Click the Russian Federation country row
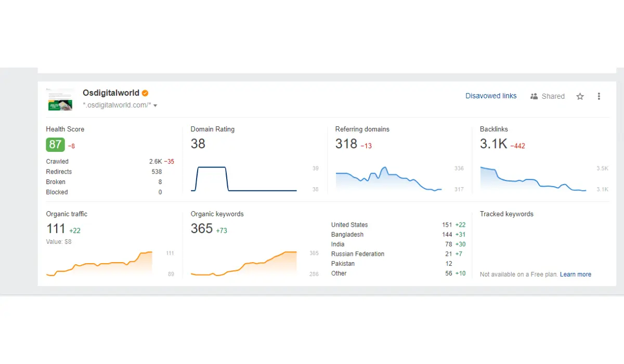This screenshot has height=364, width=624. [398, 254]
